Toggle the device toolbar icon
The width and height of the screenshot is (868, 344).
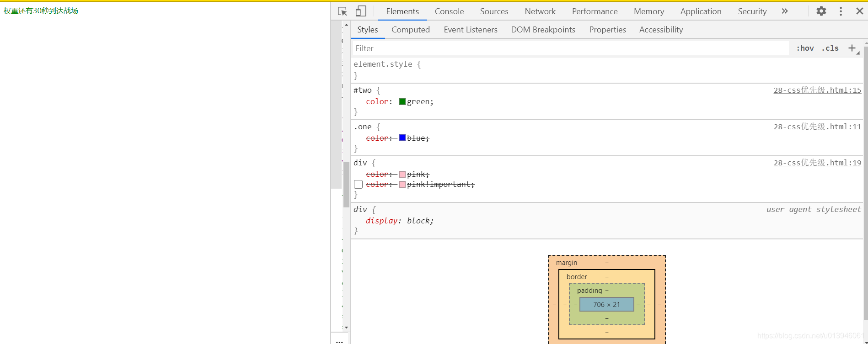[x=361, y=11]
